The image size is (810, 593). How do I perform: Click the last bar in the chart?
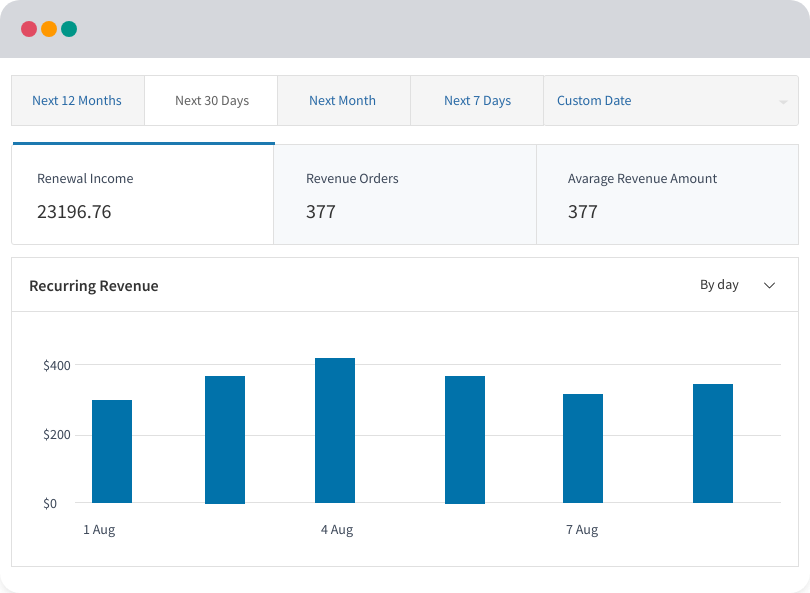pyautogui.click(x=713, y=443)
